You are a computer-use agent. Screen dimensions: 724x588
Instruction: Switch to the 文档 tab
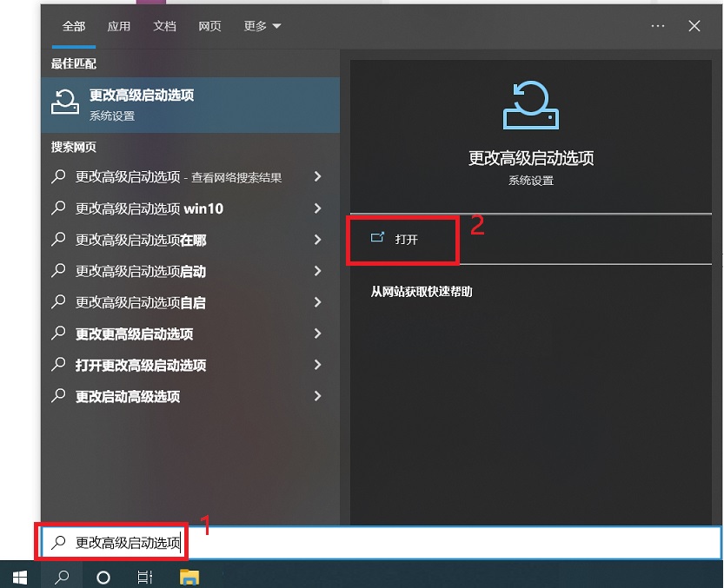click(164, 26)
